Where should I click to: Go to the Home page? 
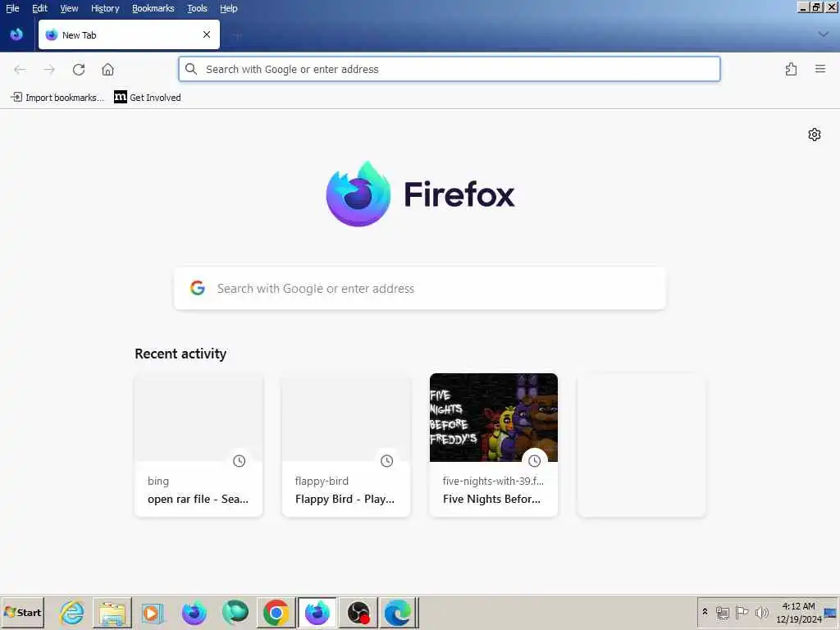pyautogui.click(x=107, y=70)
